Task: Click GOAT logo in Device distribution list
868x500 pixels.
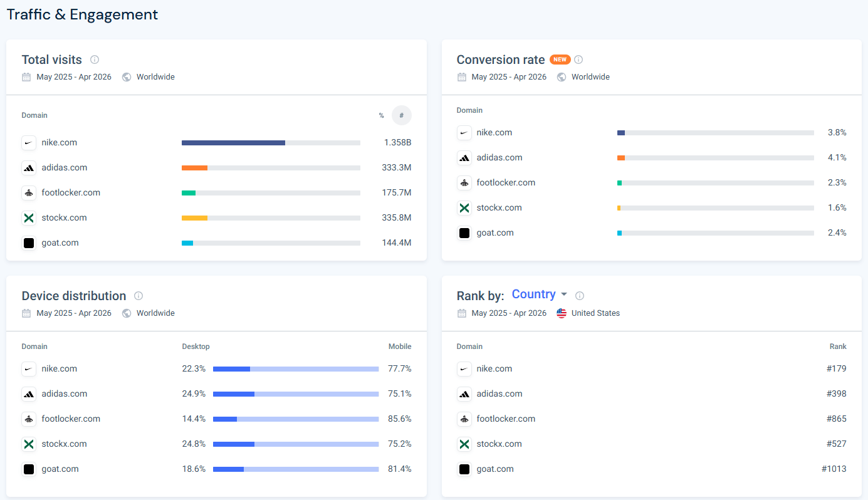Action: tap(29, 469)
